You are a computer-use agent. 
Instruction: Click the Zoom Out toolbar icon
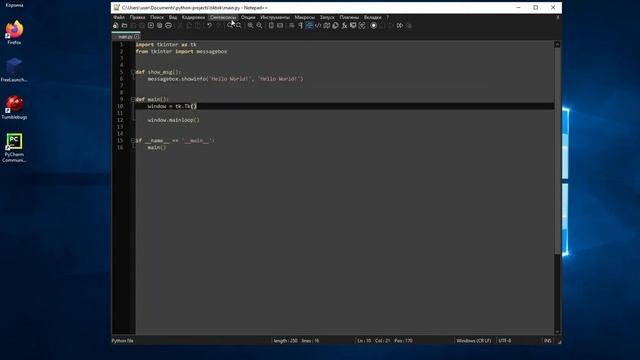point(259,25)
